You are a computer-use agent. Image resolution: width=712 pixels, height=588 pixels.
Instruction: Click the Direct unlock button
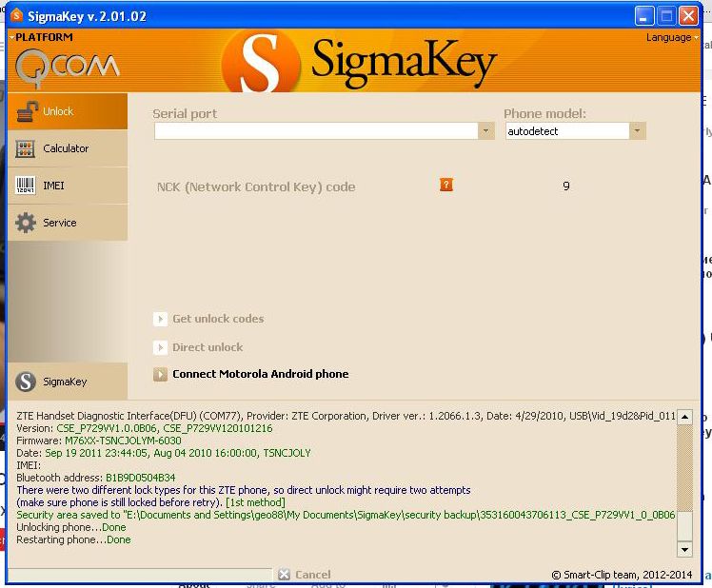point(208,347)
